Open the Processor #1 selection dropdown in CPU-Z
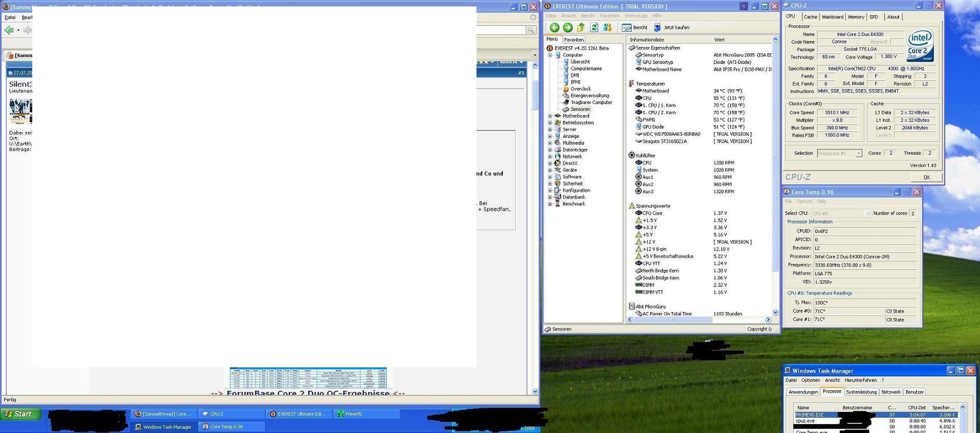 click(859, 154)
